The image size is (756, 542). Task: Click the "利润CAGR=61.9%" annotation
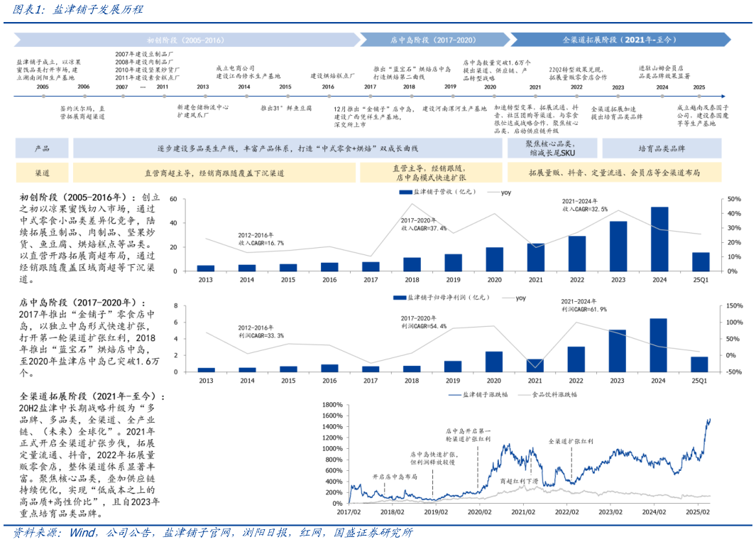(584, 309)
